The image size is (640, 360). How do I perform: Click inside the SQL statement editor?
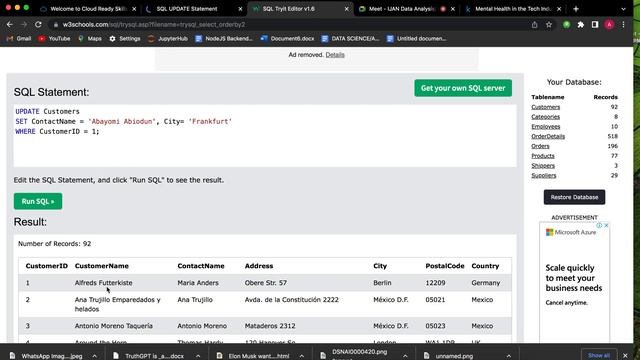tap(265, 136)
